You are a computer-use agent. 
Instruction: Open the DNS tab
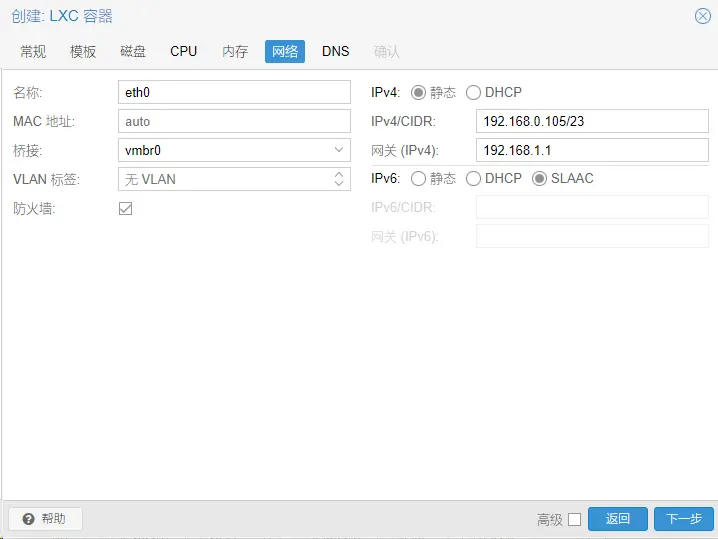[335, 51]
